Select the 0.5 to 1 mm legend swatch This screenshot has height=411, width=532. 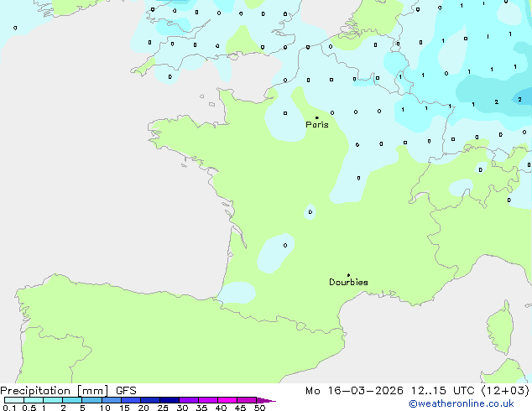click(34, 400)
